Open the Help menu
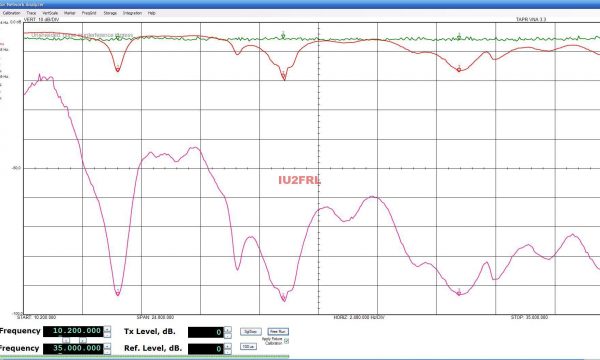The height and width of the screenshot is (360, 600). click(x=152, y=13)
